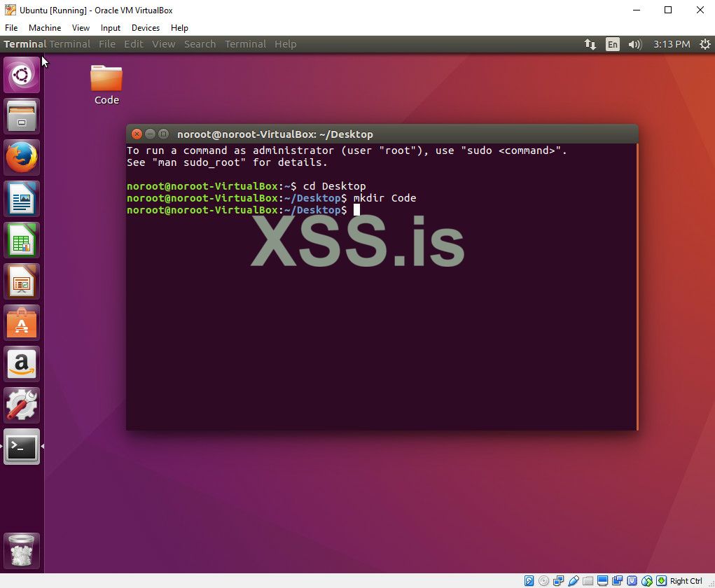The height and width of the screenshot is (588, 715).
Task: Click the optical disc status icon
Action: (543, 581)
